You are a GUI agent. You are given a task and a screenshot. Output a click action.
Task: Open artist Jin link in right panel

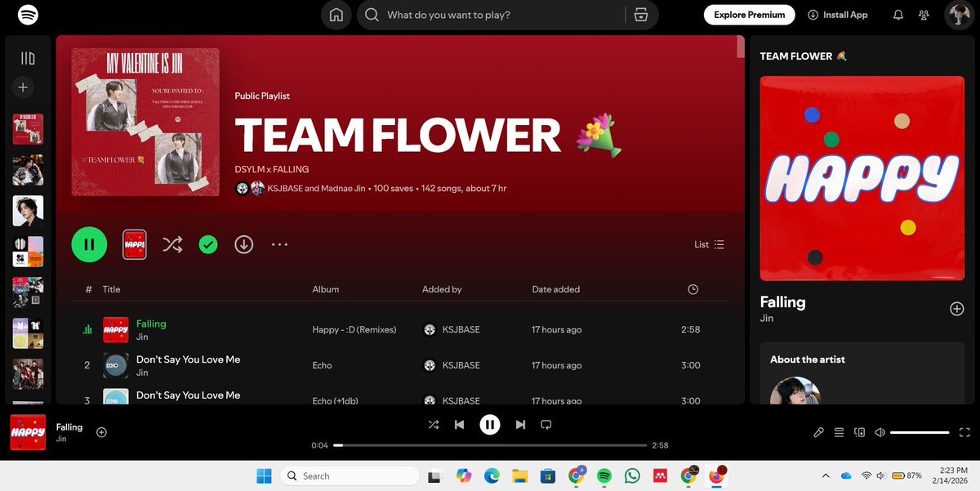point(766,318)
